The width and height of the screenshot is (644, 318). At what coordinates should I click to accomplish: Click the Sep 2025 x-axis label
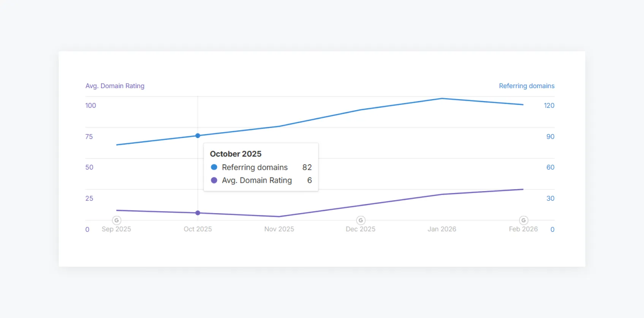tap(116, 229)
